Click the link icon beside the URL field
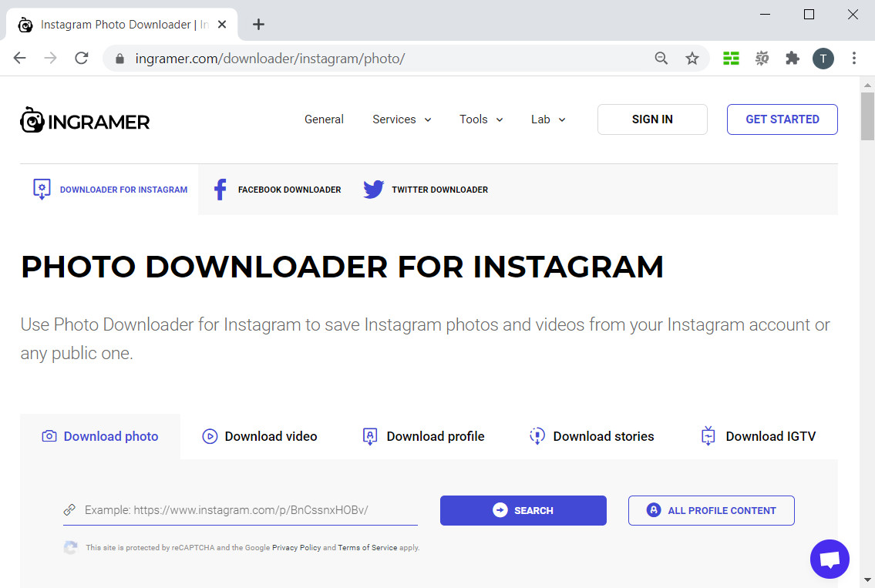The height and width of the screenshot is (588, 875). (x=68, y=509)
